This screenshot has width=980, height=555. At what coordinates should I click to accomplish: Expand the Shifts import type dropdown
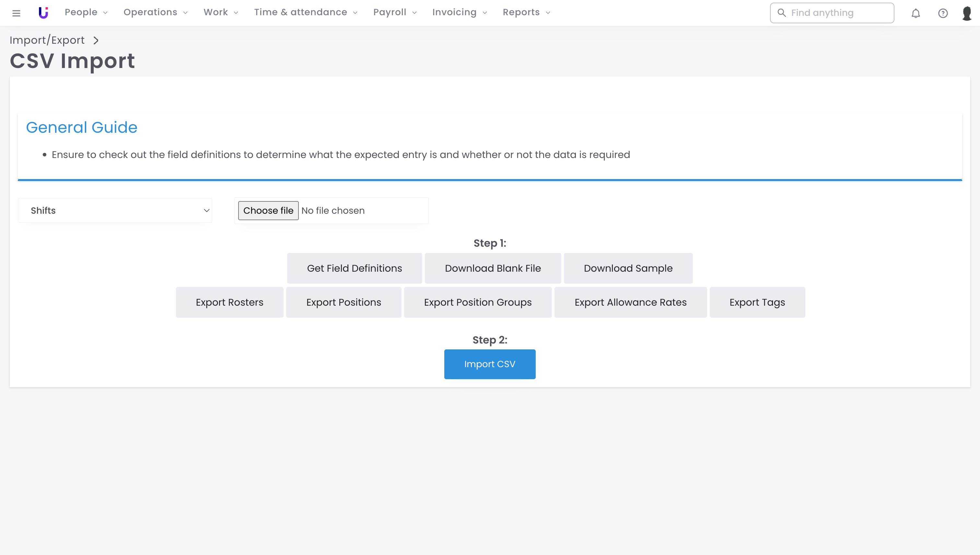click(115, 210)
